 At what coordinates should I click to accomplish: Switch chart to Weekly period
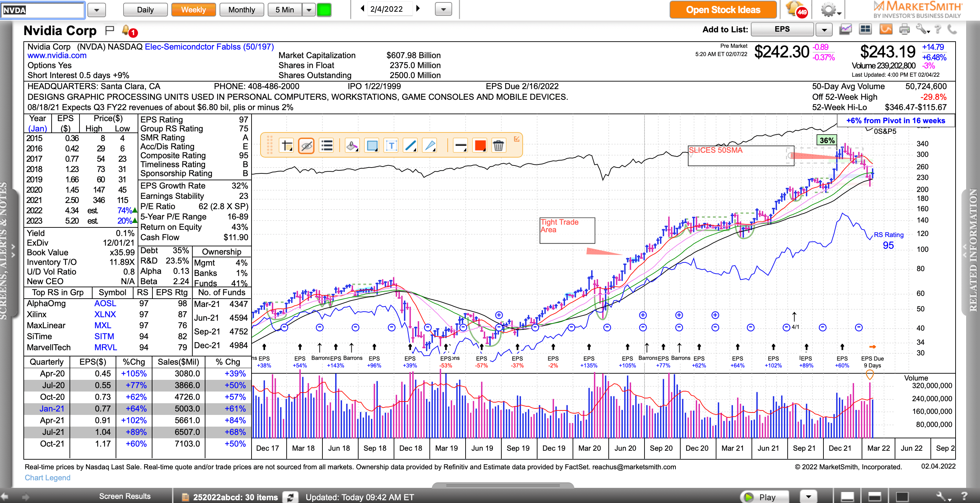[193, 10]
